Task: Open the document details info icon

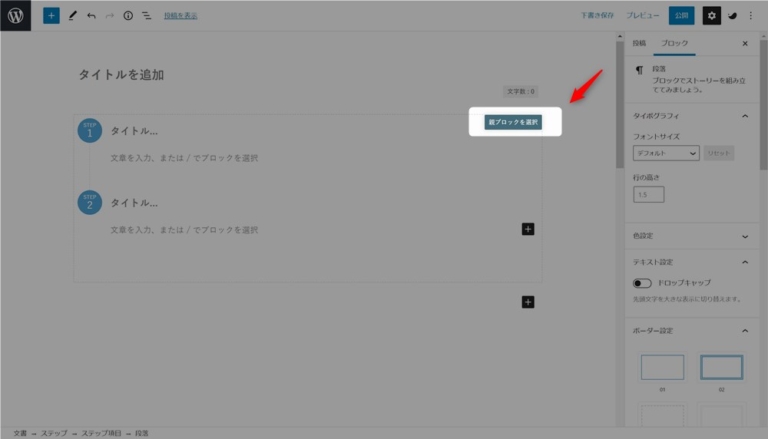Action: 128,16
